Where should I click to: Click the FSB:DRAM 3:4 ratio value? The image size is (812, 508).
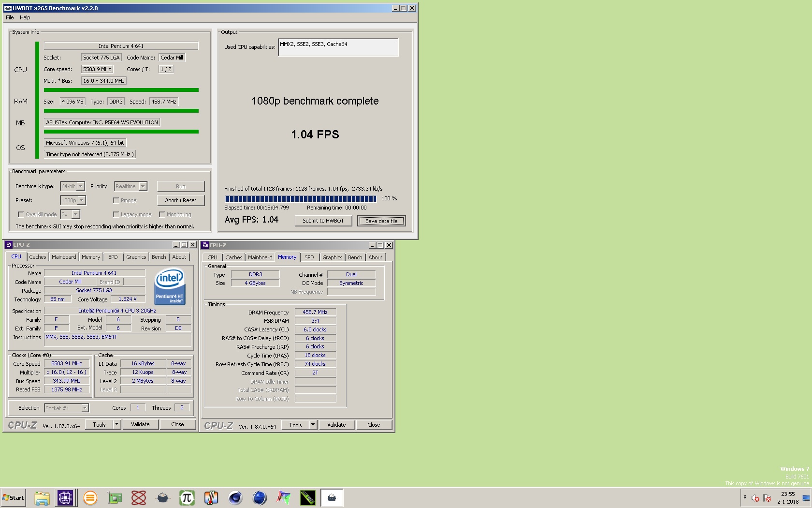[315, 321]
